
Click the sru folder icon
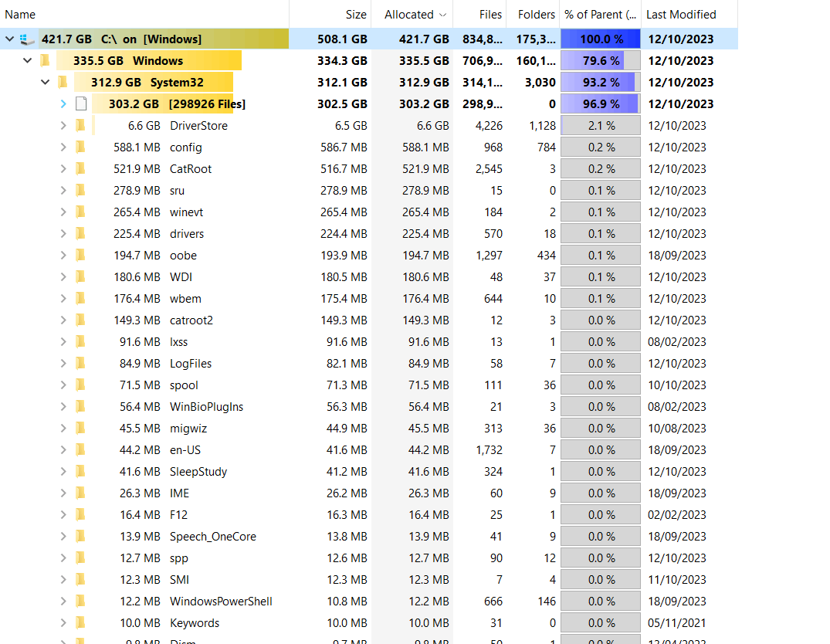click(80, 191)
